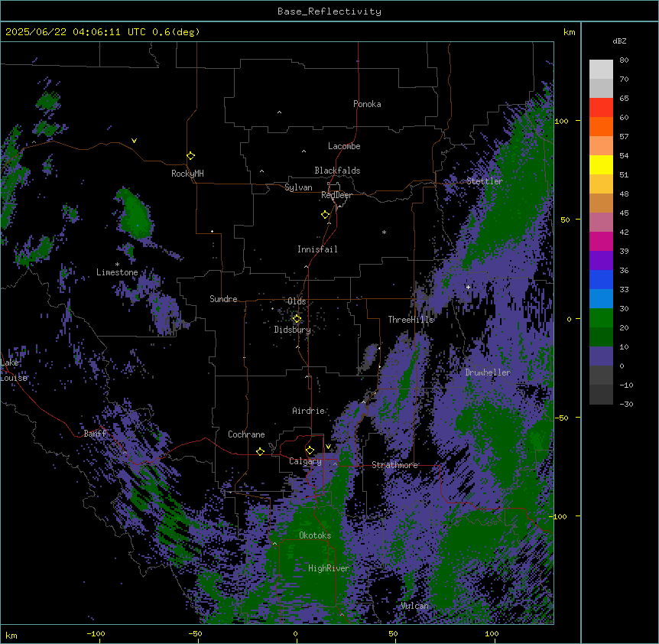Select the yellow 54 dBZ legend swatch
This screenshot has height=644, width=659.
601,164
